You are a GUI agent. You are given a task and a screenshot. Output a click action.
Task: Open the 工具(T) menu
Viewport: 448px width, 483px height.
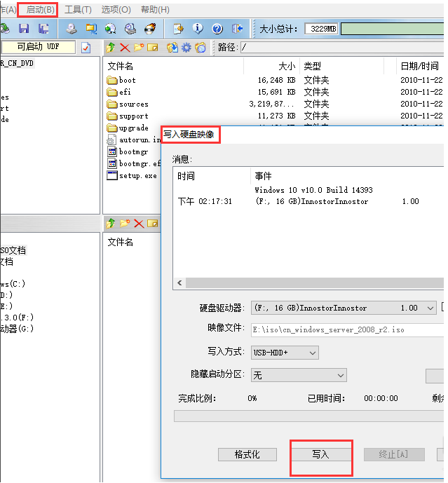click(78, 10)
